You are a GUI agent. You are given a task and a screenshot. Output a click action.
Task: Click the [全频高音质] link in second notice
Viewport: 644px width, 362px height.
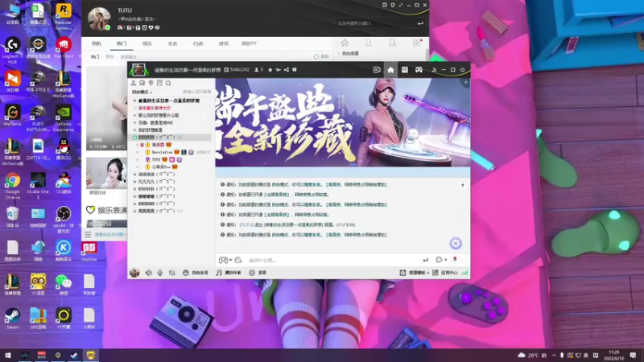(276, 195)
